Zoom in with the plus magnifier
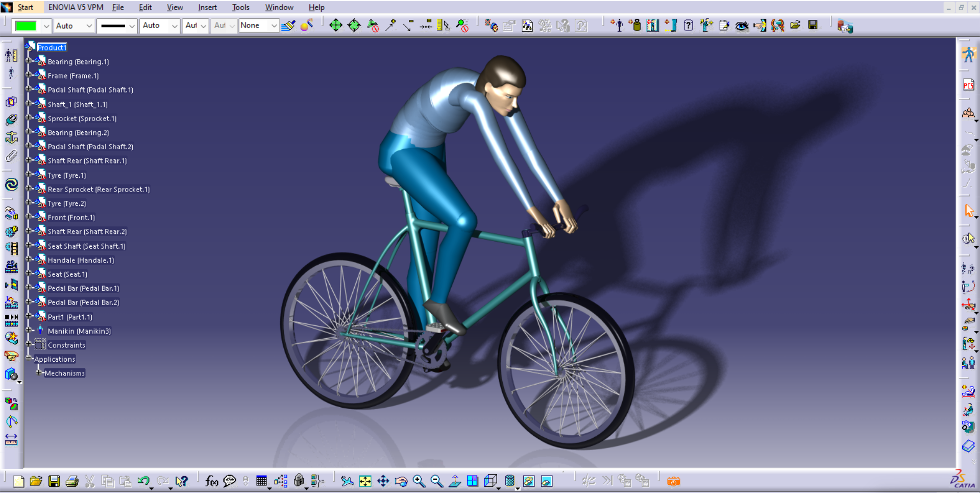This screenshot has width=980, height=493. point(419,481)
